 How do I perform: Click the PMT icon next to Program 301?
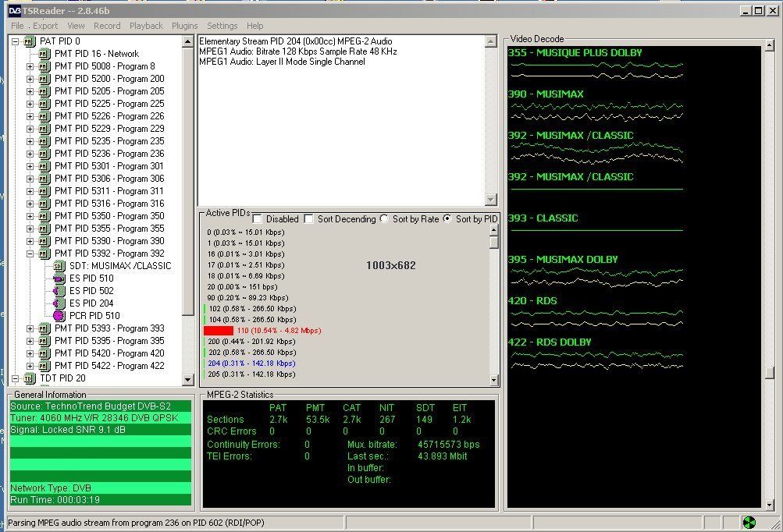click(44, 166)
